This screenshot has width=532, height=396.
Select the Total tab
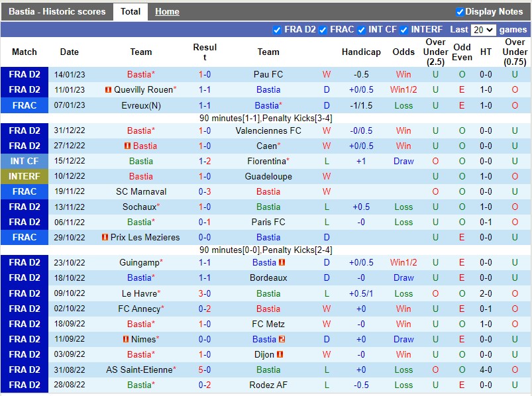[x=130, y=12]
